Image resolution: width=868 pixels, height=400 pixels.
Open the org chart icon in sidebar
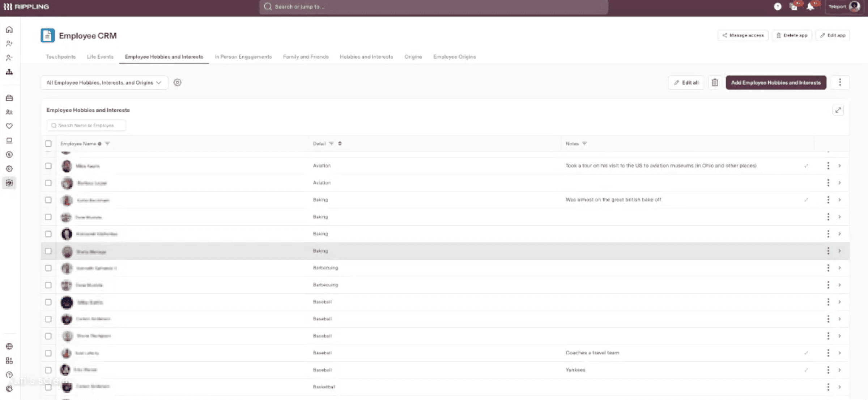9,72
